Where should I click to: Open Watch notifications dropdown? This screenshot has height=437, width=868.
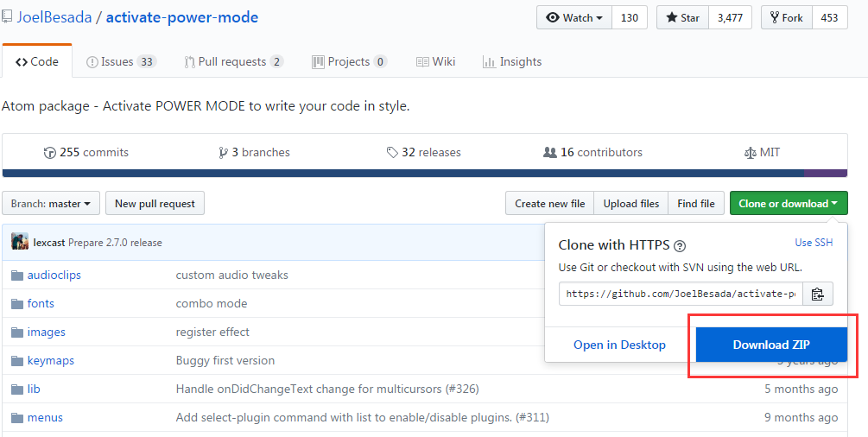point(574,18)
